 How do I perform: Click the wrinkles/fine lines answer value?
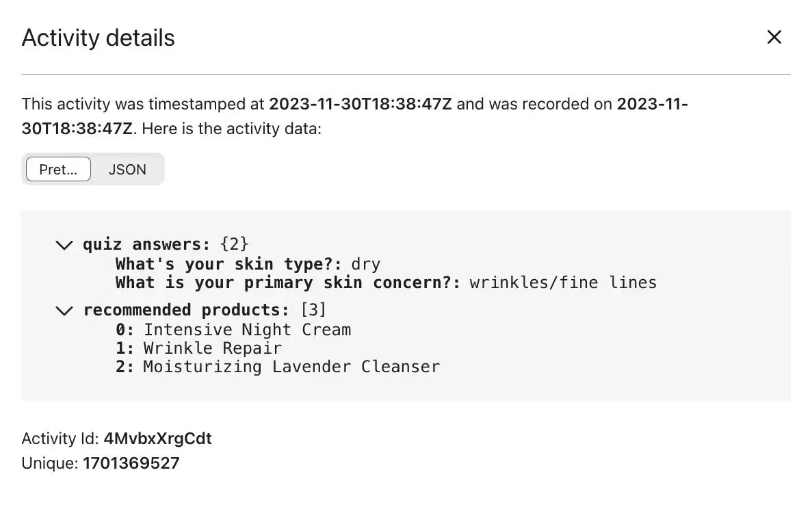[562, 283]
